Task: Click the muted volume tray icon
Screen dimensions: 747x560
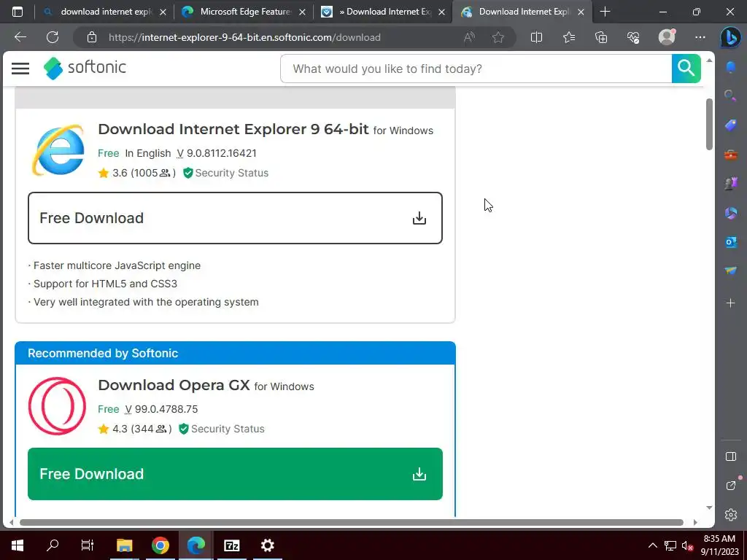Action: coord(687,545)
